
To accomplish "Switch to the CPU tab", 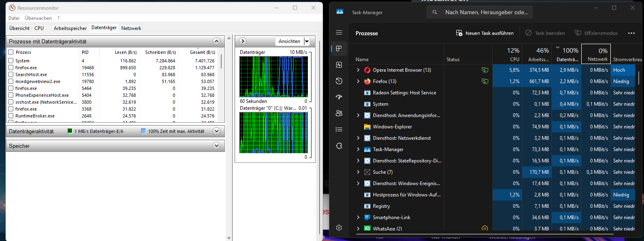I will [x=39, y=28].
